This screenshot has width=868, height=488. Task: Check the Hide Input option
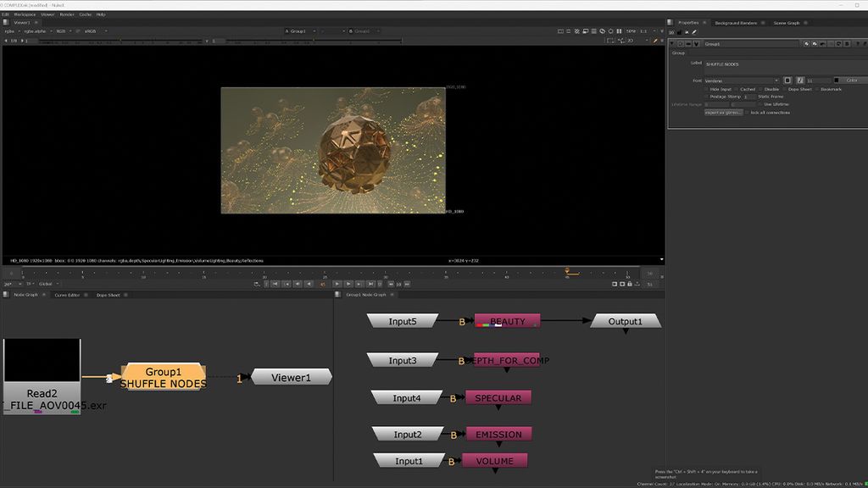[704, 89]
